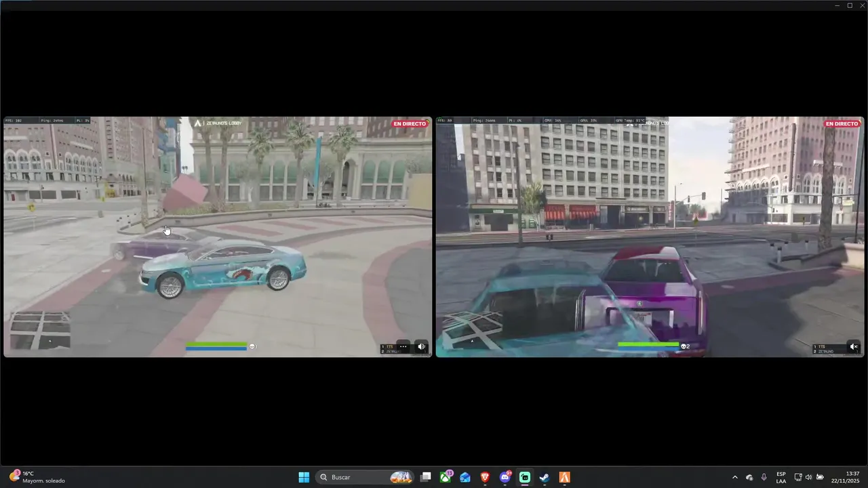Unmute the right stream's audio
Viewport: 868px width, 488px height.
854,346
